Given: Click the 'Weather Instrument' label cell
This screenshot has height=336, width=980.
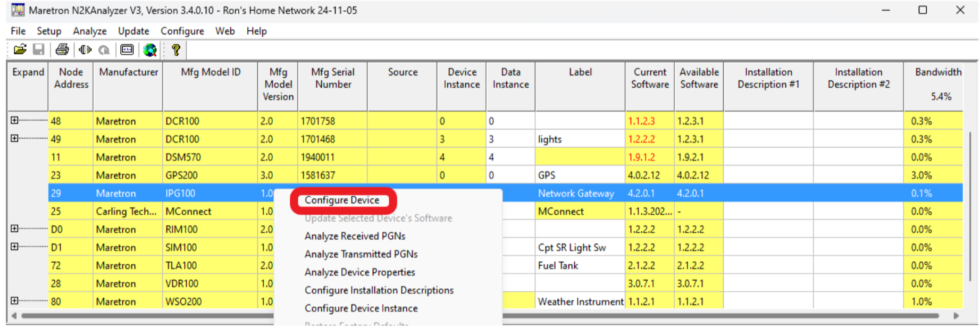Looking at the screenshot, I should (x=580, y=302).
